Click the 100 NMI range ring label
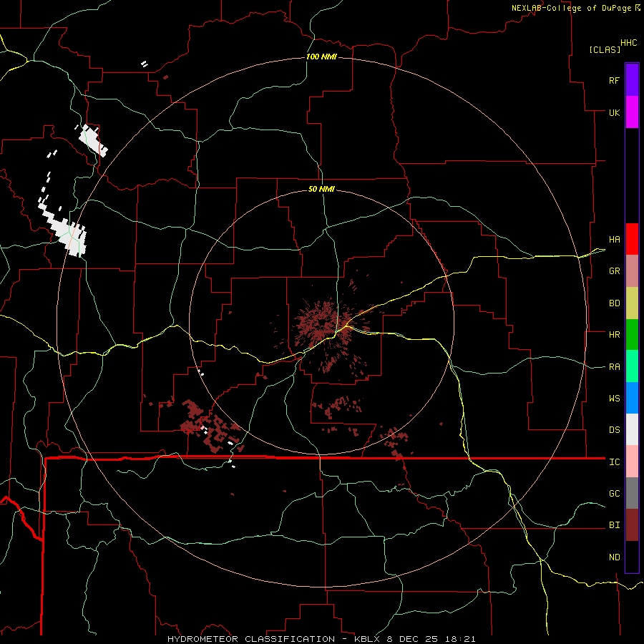The image size is (644, 644). [321, 57]
